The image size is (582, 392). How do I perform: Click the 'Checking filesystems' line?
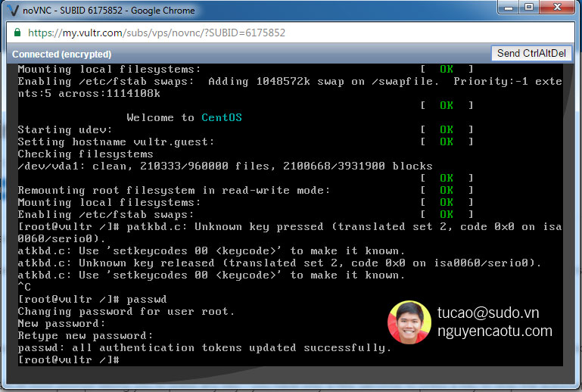(86, 154)
